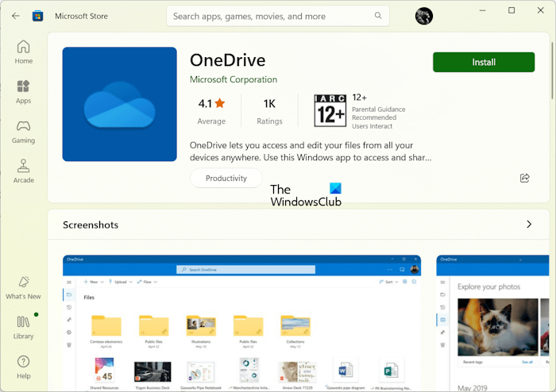This screenshot has height=392, width=556.
Task: Open the Library in sidebar
Action: click(23, 328)
